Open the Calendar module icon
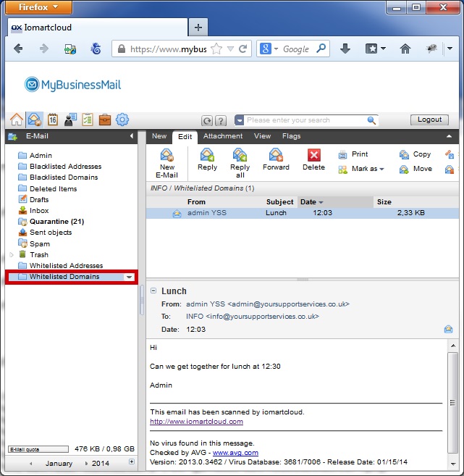The width and height of the screenshot is (464, 476). 52,120
